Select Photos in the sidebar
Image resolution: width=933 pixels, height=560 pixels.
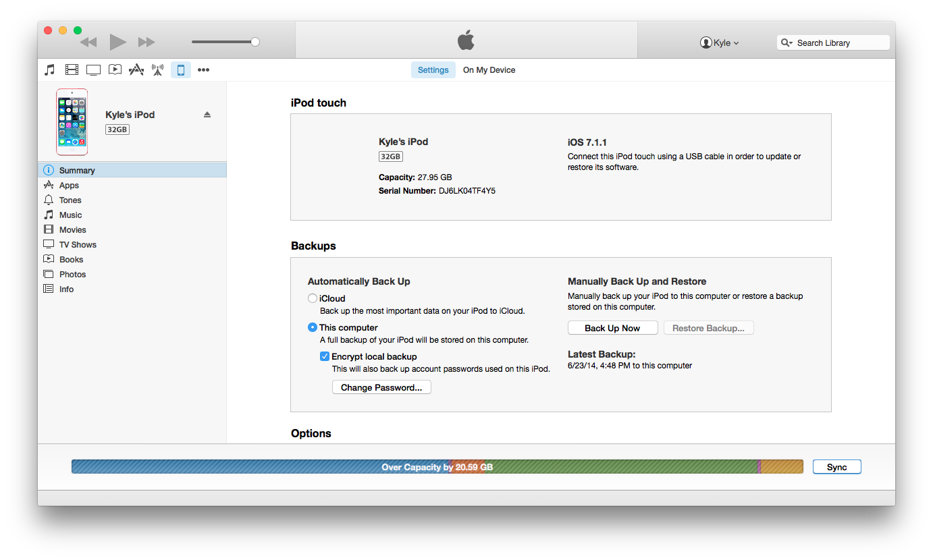[132, 274]
